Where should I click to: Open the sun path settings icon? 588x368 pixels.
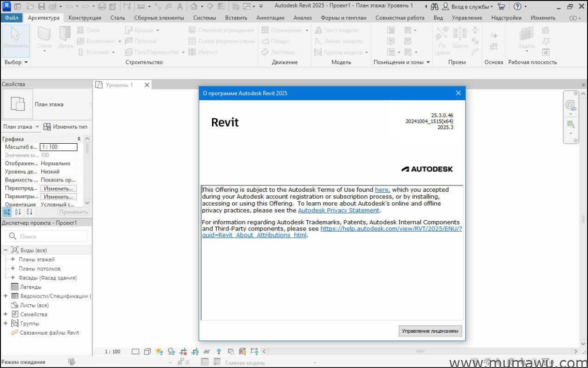coord(160,352)
